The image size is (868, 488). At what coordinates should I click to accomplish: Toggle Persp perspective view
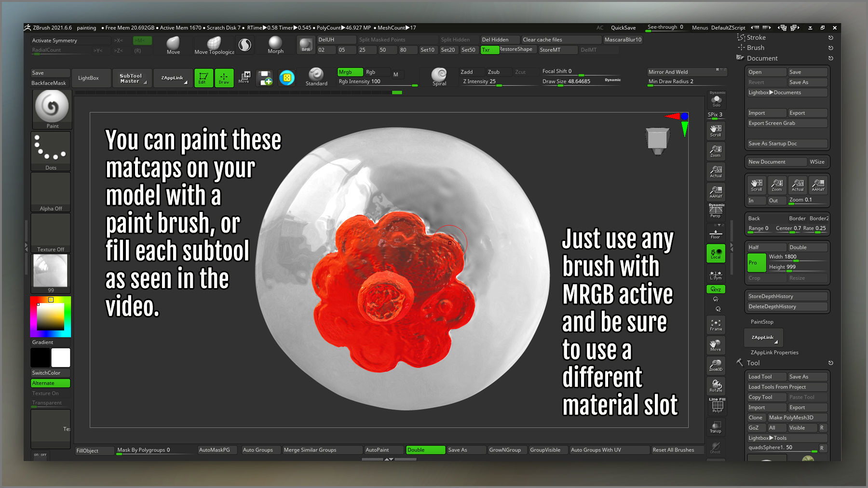click(x=716, y=211)
